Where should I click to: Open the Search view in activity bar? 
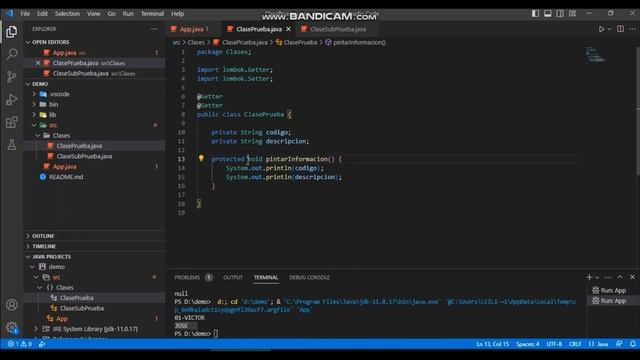11,54
